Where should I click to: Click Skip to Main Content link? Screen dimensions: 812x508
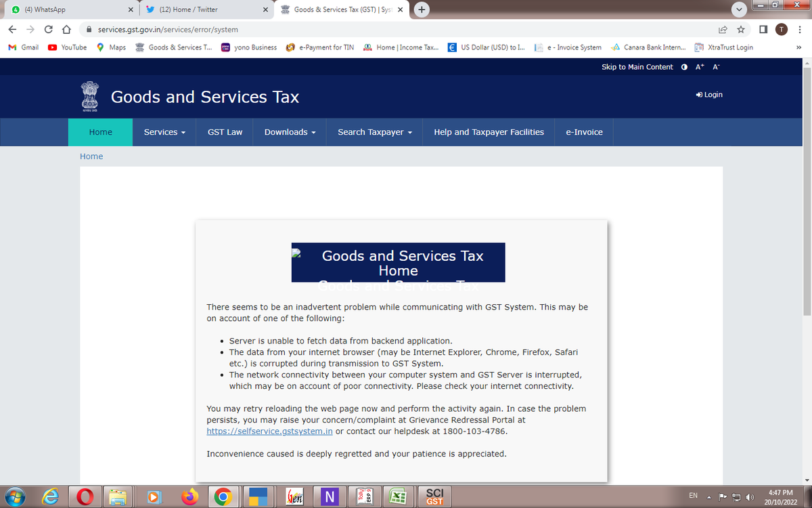point(637,67)
